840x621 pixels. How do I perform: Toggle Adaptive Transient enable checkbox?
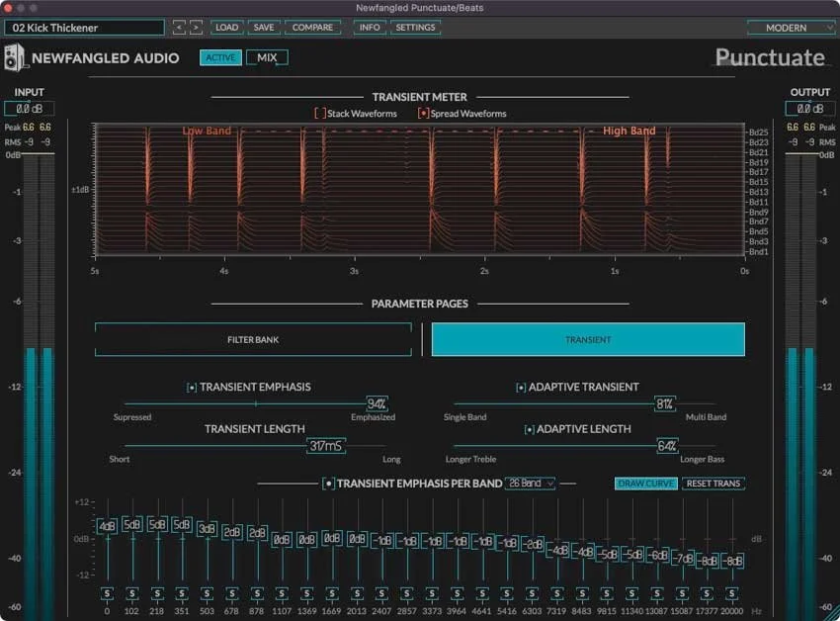[520, 388]
